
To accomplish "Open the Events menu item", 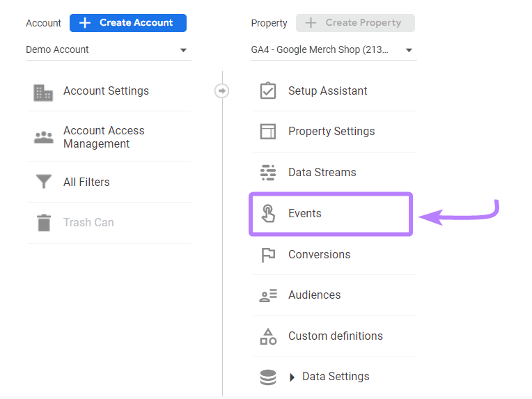I will pos(305,214).
